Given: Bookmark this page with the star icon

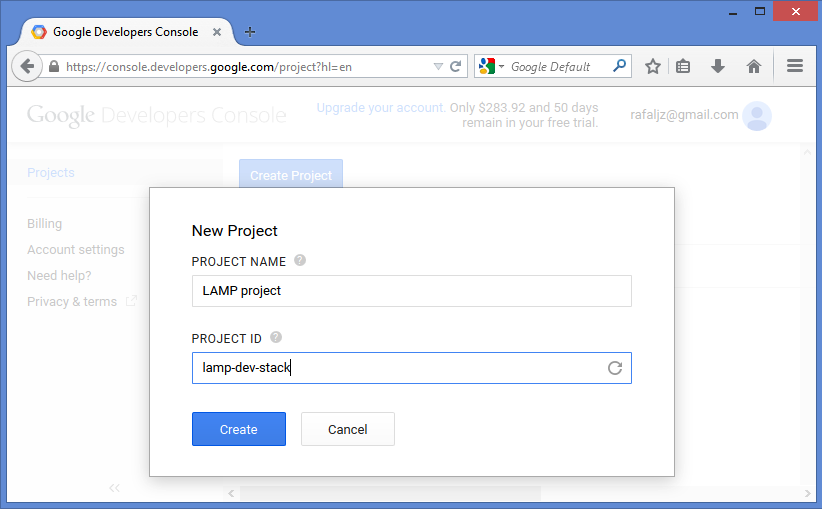Looking at the screenshot, I should (653, 67).
